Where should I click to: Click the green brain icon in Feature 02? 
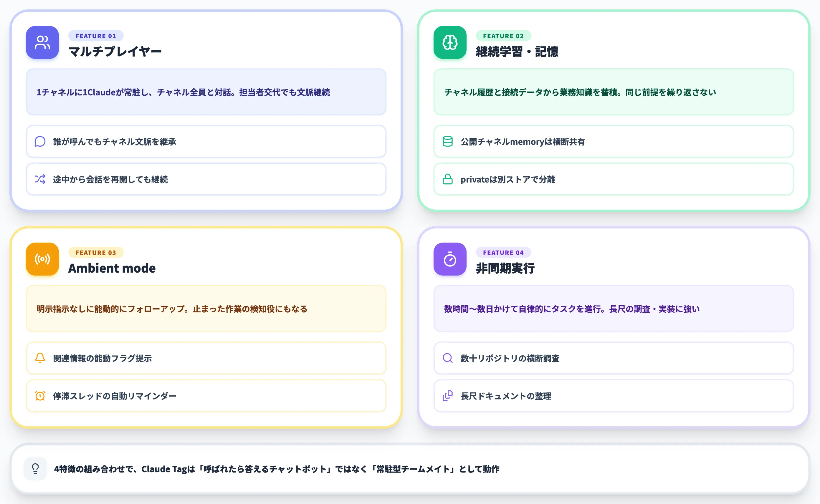450,42
